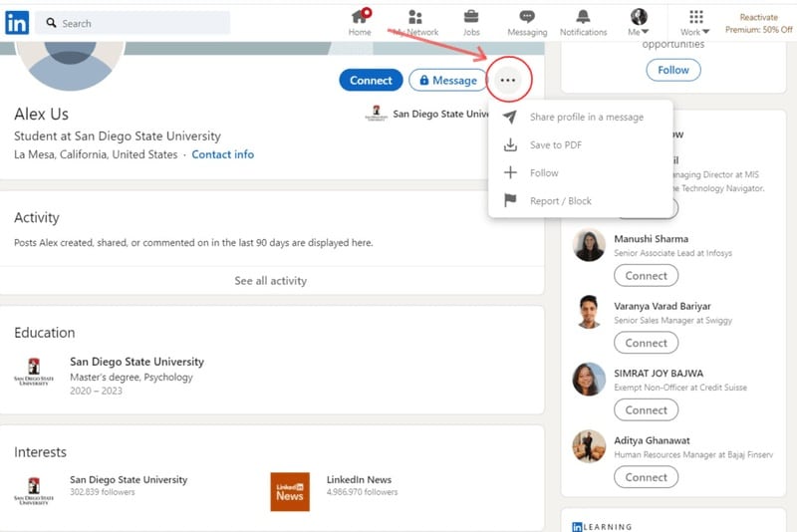This screenshot has height=532, width=797.
Task: Expand the Work apps grid menu
Action: tap(695, 23)
